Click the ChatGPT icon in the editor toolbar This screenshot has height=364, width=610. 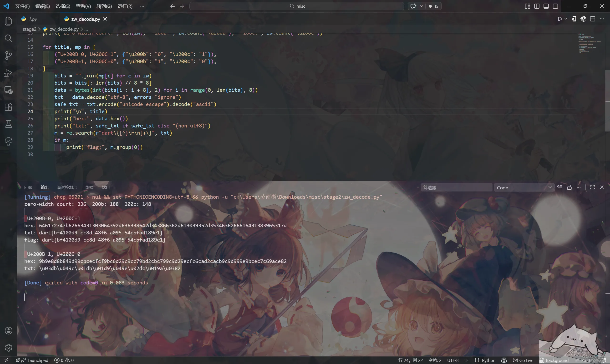(583, 19)
